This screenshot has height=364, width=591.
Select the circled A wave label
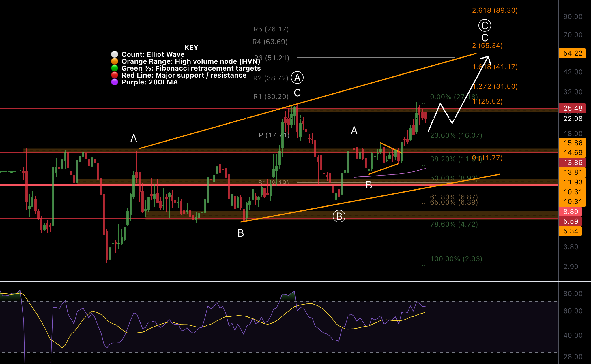coord(297,78)
